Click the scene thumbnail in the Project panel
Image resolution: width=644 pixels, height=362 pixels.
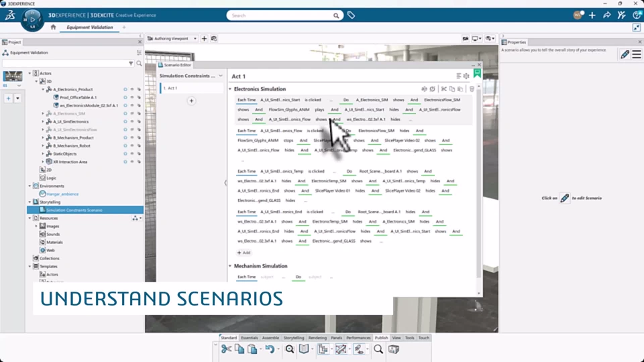click(x=13, y=76)
